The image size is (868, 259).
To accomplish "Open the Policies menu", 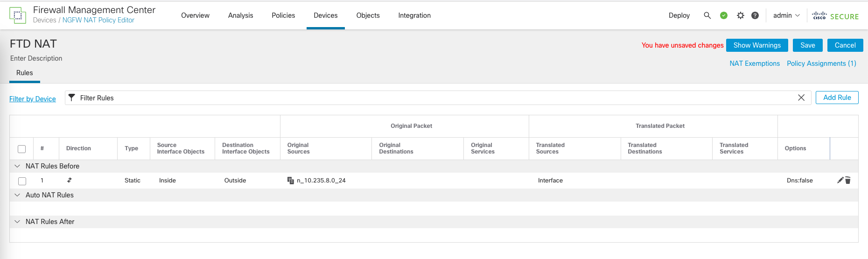I will [283, 15].
